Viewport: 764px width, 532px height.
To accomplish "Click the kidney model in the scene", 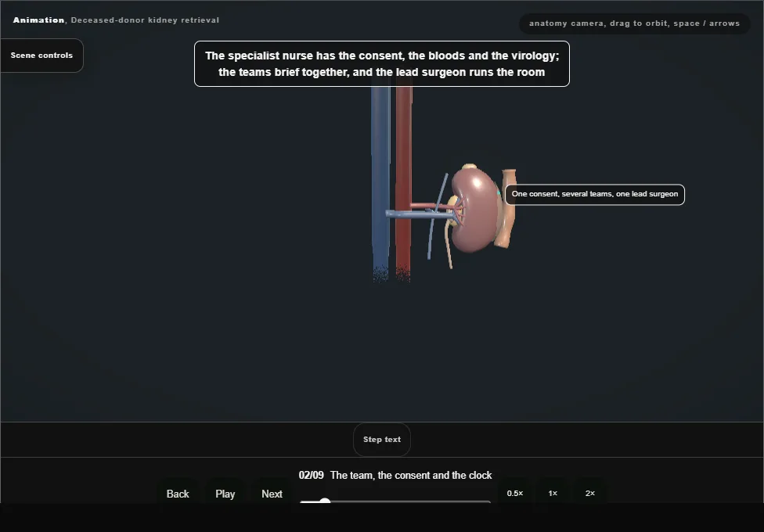I will coord(475,210).
